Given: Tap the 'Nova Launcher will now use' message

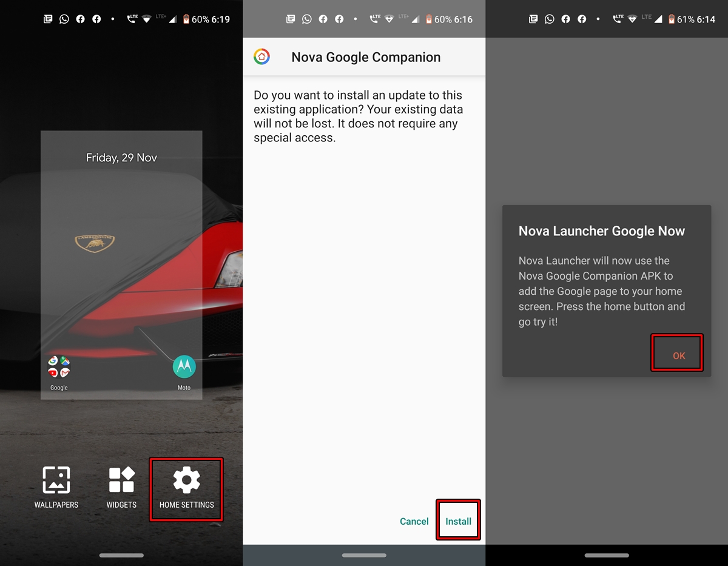Looking at the screenshot, I should pyautogui.click(x=602, y=291).
